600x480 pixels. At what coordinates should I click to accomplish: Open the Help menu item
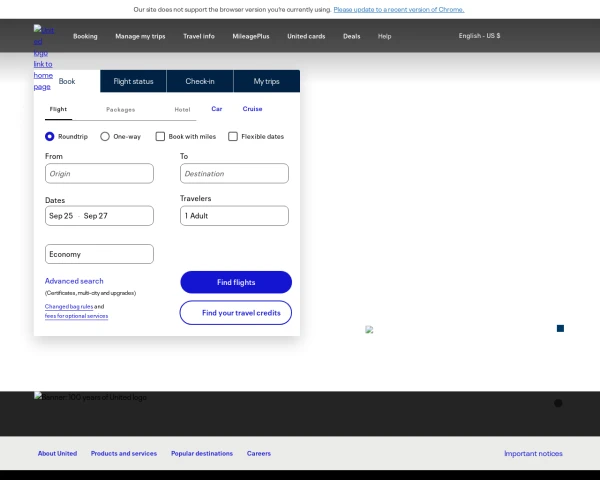point(384,36)
